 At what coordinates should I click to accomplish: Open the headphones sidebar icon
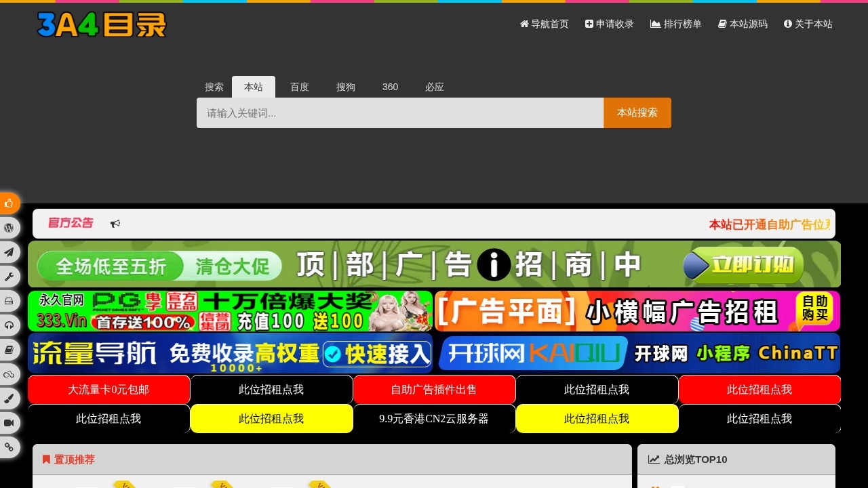(x=9, y=325)
